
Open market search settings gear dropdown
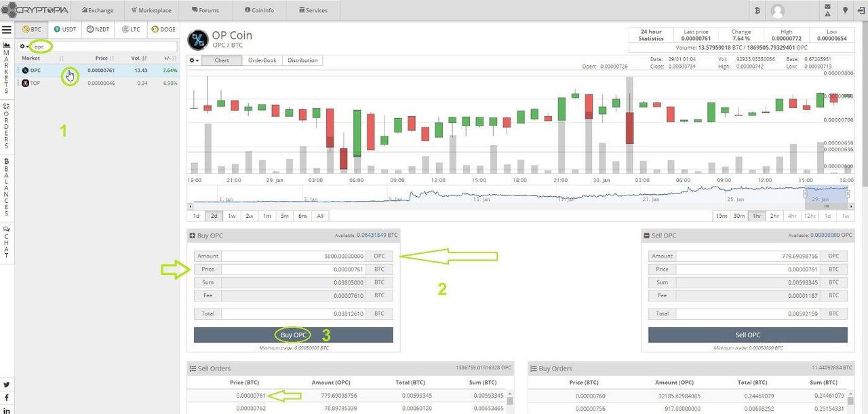24,47
